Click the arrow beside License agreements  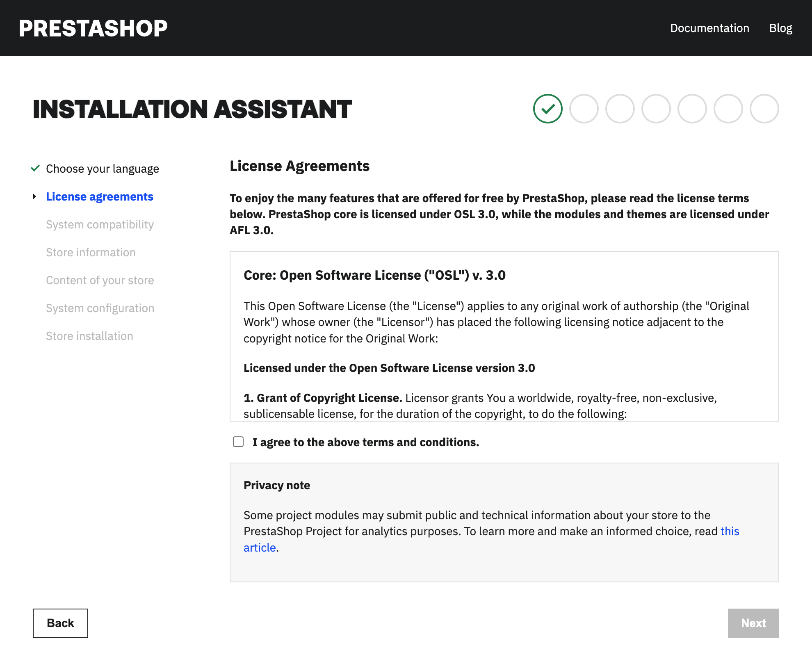tap(34, 197)
